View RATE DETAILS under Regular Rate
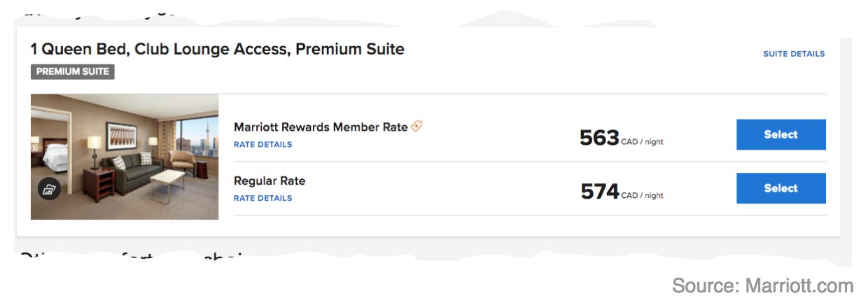Image resolution: width=868 pixels, height=298 pixels. (263, 198)
